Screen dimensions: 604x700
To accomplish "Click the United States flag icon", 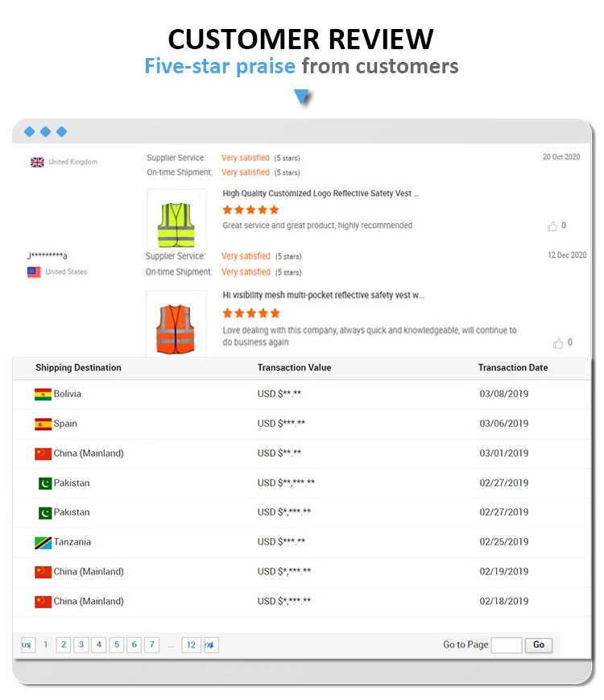I will [34, 272].
